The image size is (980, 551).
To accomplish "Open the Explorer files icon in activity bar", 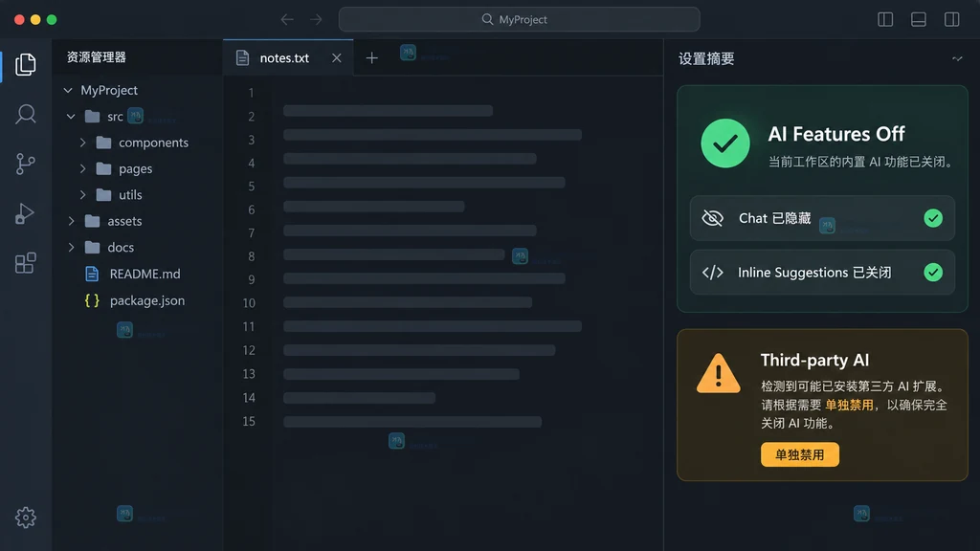I will click(x=26, y=64).
